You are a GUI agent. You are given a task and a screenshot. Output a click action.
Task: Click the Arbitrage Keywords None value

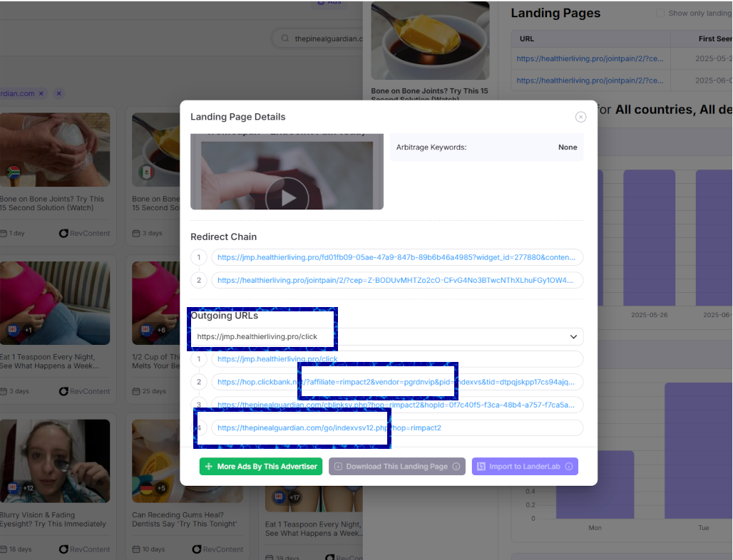pyautogui.click(x=568, y=147)
